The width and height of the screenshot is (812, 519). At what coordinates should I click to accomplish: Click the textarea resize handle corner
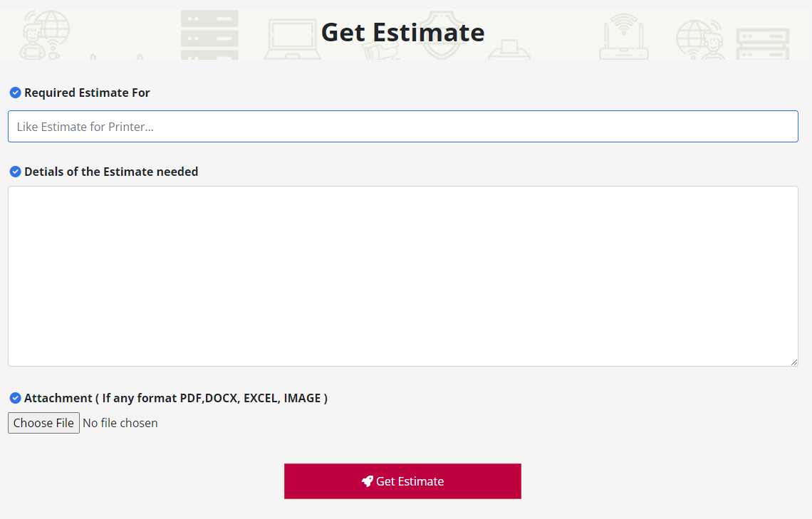793,362
